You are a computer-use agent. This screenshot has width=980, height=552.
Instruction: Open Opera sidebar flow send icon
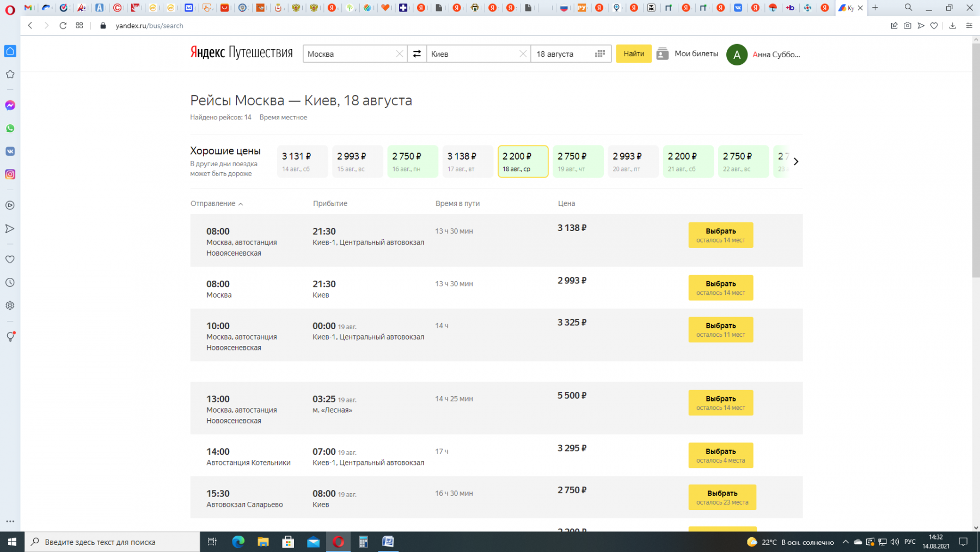[x=10, y=228]
